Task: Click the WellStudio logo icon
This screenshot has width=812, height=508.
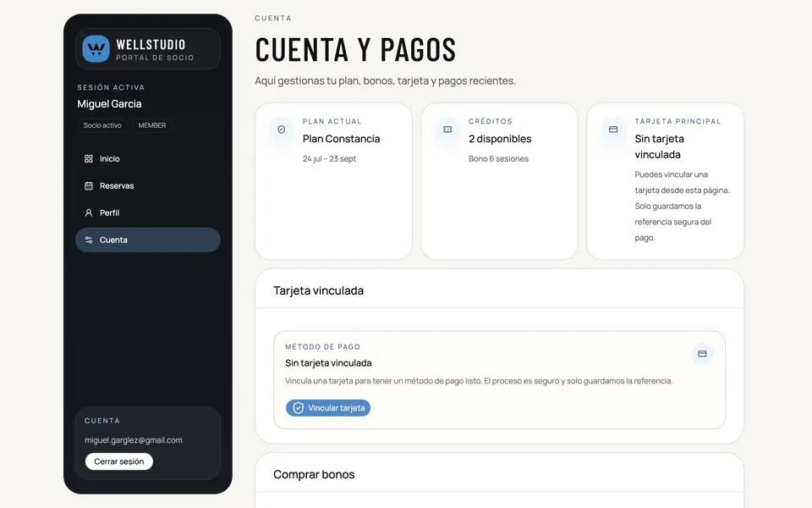Action: pyautogui.click(x=96, y=49)
